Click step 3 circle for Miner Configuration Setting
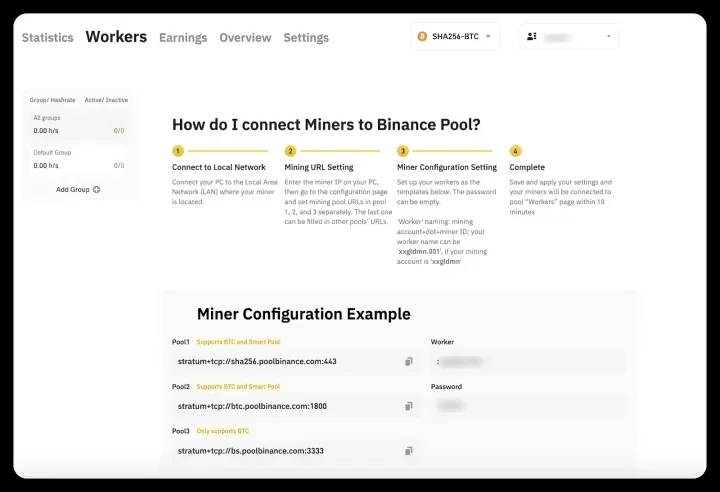The height and width of the screenshot is (492, 720). pos(403,151)
